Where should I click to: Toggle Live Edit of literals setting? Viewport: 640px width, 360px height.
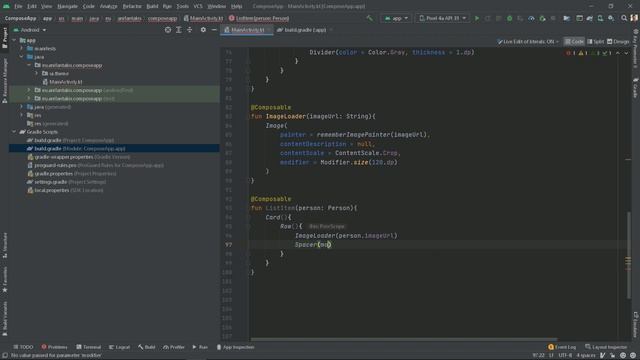pyautogui.click(x=528, y=42)
